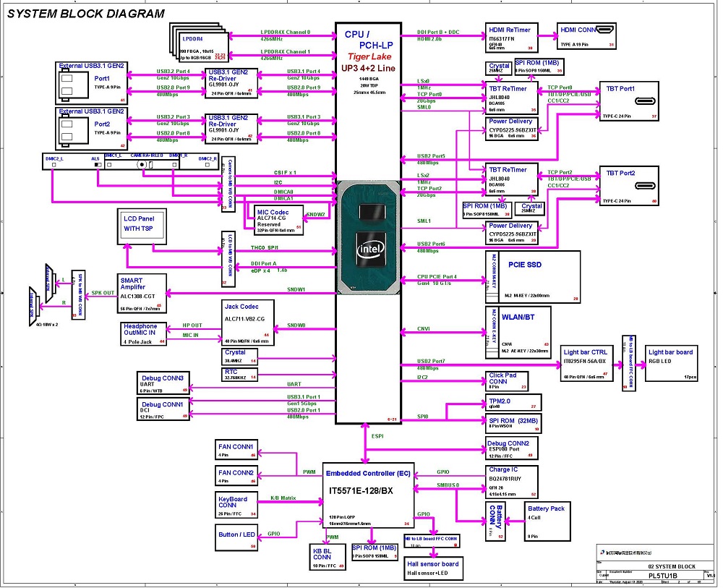Select the 'PCIE SSD' block label
Screen dimensions: 723x588
(525, 265)
